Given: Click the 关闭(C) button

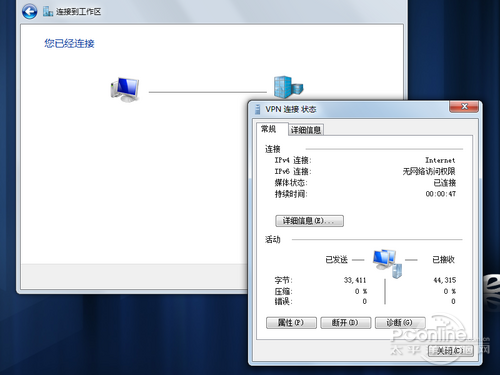Looking at the screenshot, I should [x=451, y=351].
